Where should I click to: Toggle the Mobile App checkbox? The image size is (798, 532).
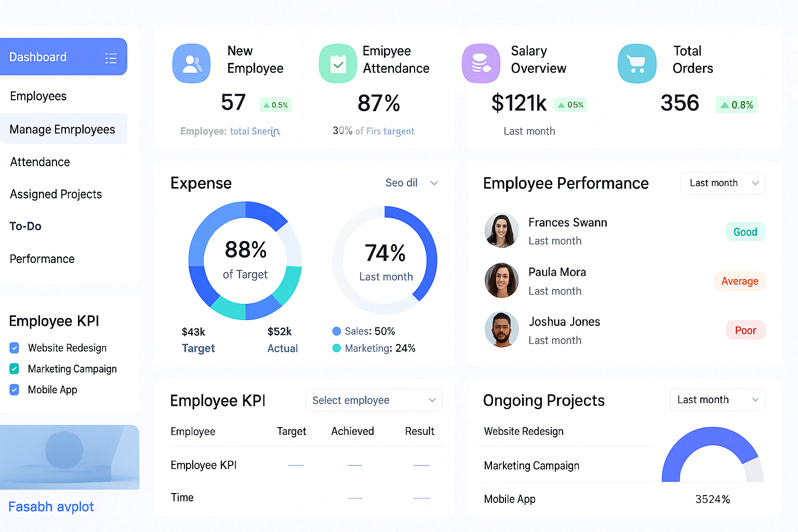tap(15, 390)
